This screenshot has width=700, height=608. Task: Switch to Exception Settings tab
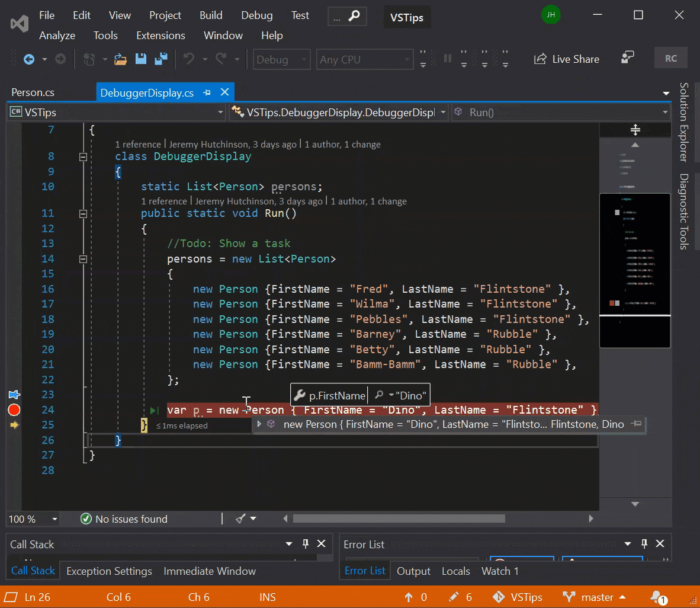click(109, 571)
